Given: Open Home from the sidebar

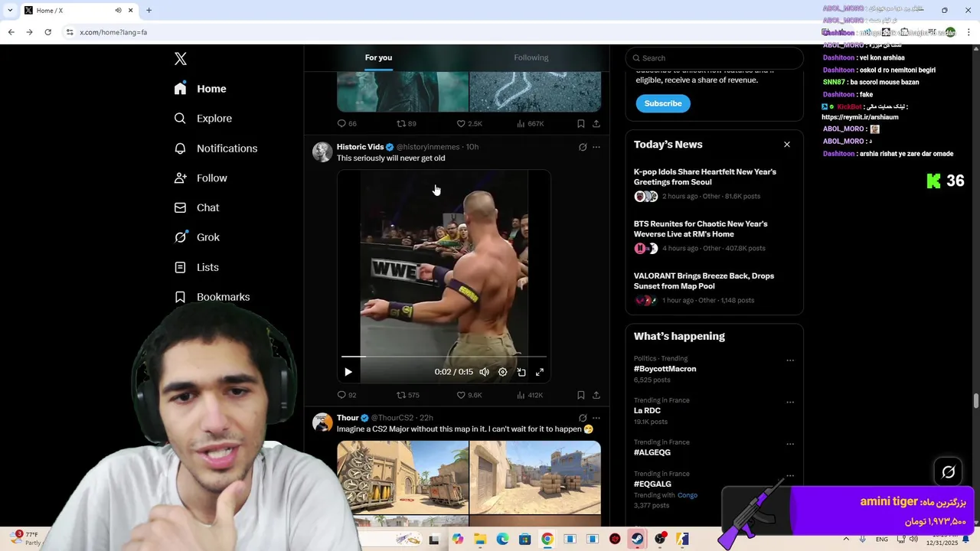Looking at the screenshot, I should pos(201,89).
